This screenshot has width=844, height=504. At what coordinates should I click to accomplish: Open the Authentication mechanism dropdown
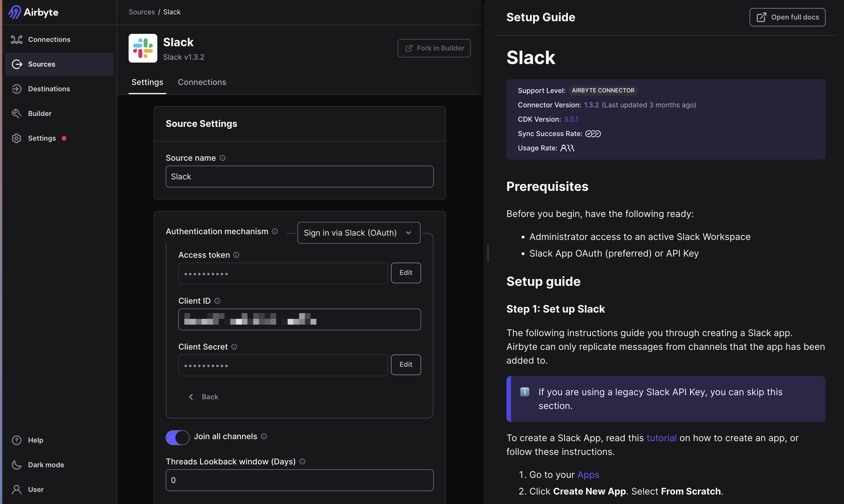click(359, 233)
